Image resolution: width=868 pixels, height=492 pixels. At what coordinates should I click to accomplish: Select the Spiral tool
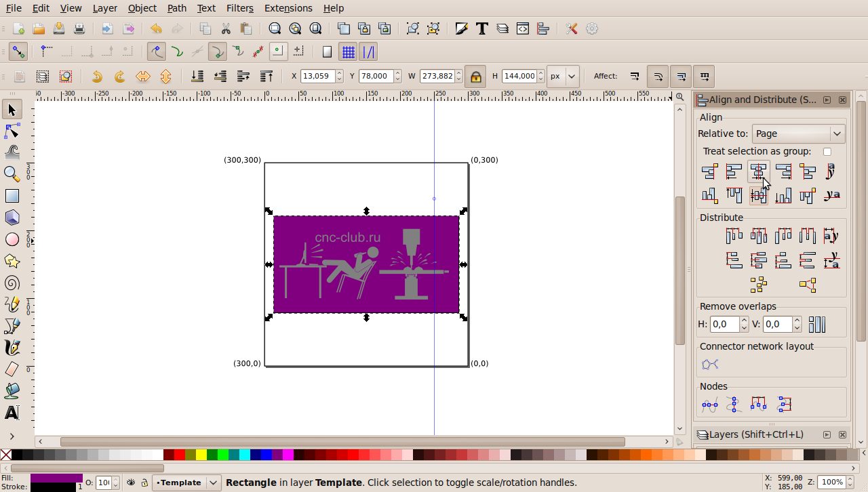(12, 283)
